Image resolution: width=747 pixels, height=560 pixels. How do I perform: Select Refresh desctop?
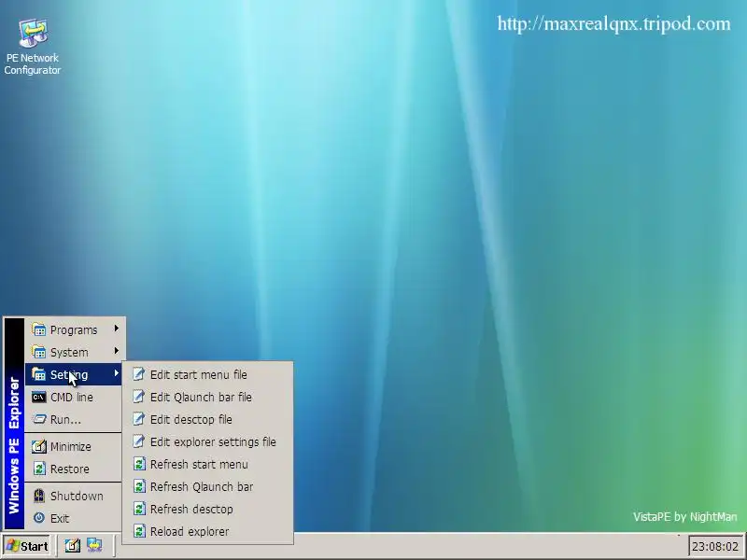pyautogui.click(x=208, y=509)
